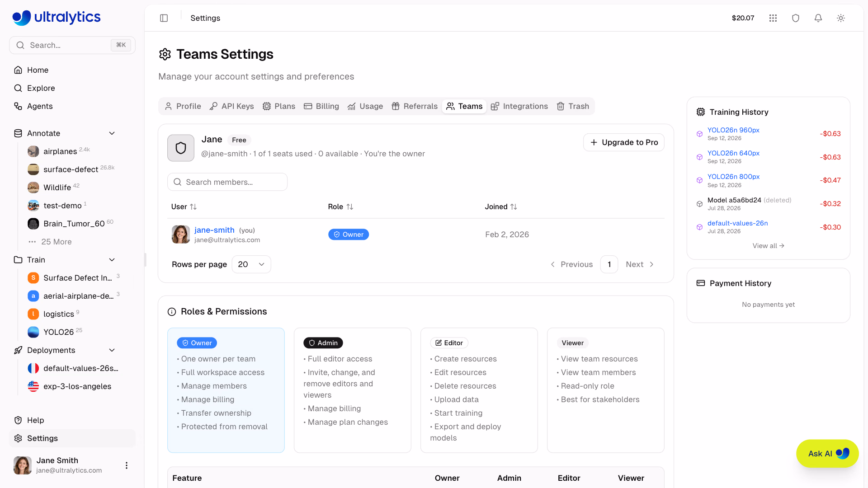Collapse the Deployments section
868x488 pixels.
click(x=112, y=350)
